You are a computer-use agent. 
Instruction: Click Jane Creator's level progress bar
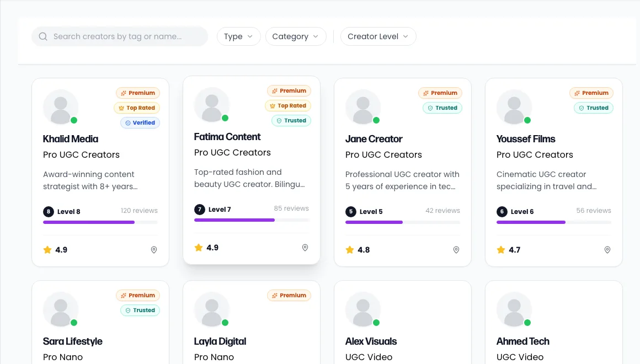(403, 222)
